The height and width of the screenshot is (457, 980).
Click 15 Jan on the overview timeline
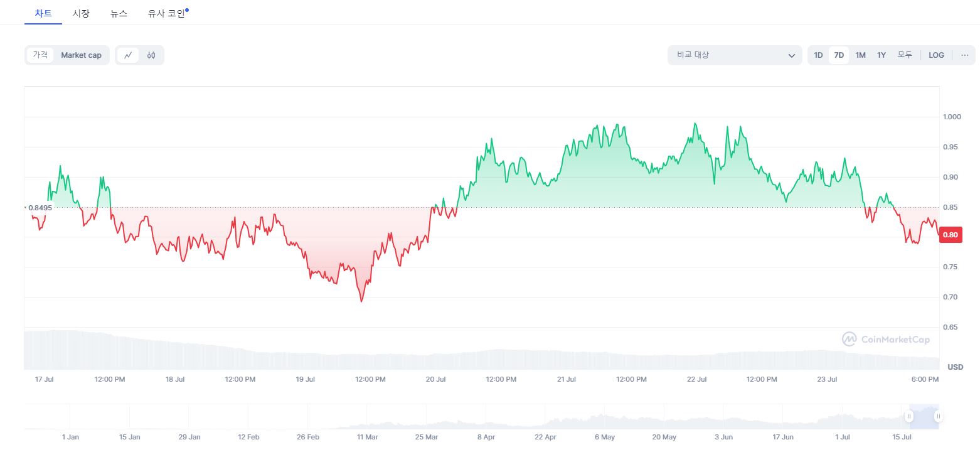click(130, 437)
